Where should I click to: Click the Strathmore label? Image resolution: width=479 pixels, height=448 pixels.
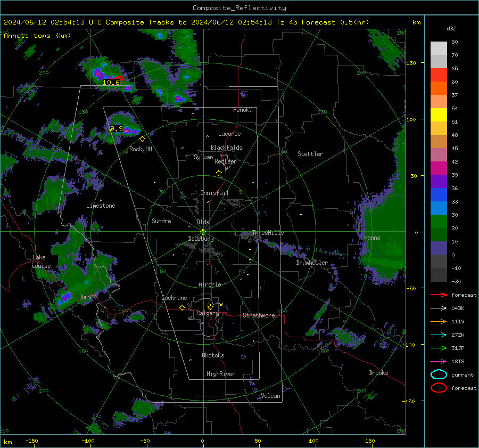[x=259, y=315]
